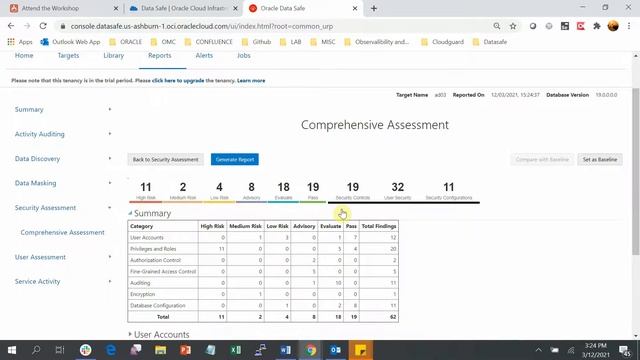
Task: Bookmark this page with star icon
Action: pyautogui.click(x=513, y=26)
